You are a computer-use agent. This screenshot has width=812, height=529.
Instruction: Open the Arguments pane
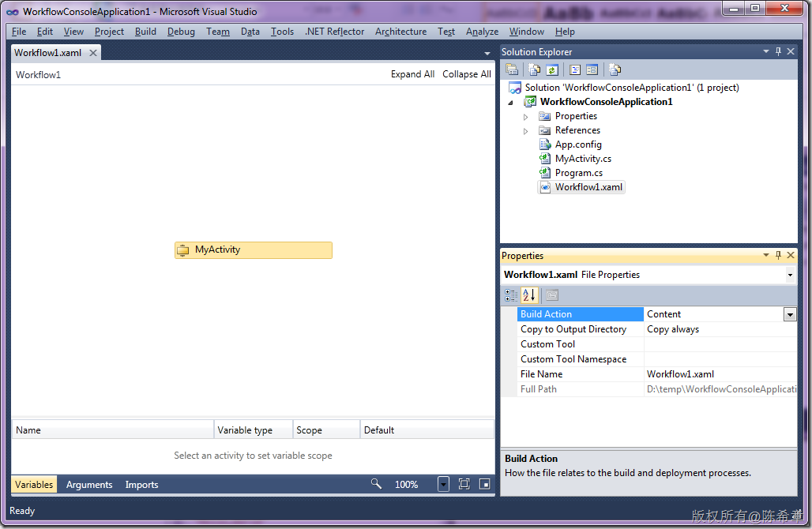89,485
